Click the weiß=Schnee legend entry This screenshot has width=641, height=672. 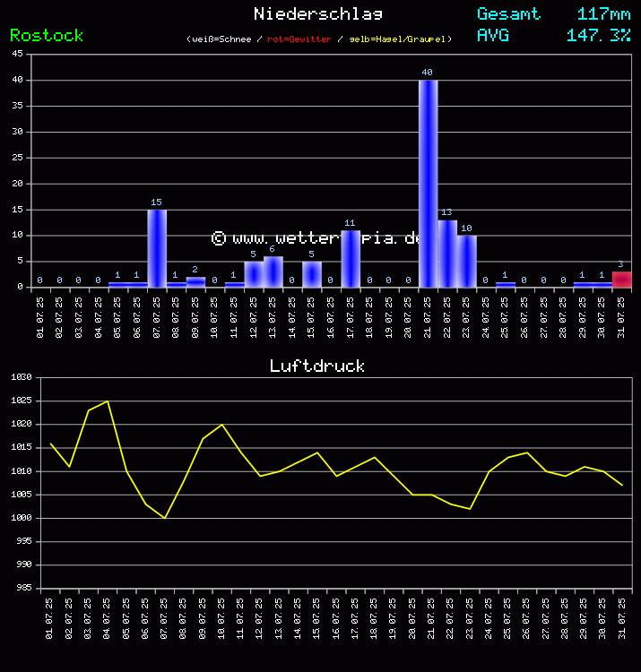click(223, 39)
